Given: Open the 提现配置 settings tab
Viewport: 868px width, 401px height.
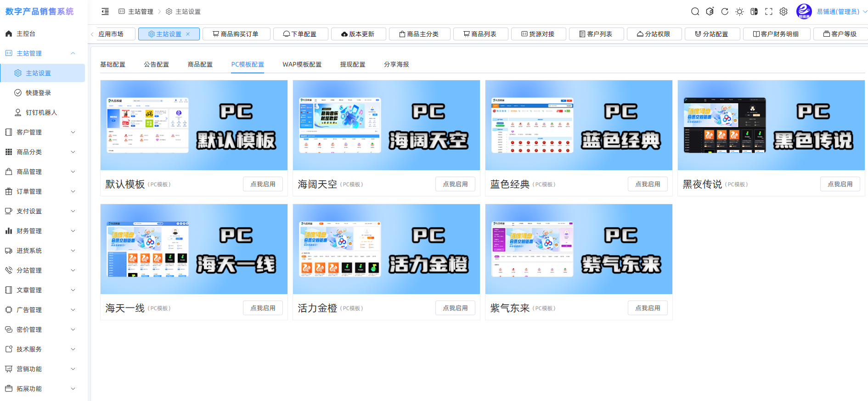Looking at the screenshot, I should (353, 64).
